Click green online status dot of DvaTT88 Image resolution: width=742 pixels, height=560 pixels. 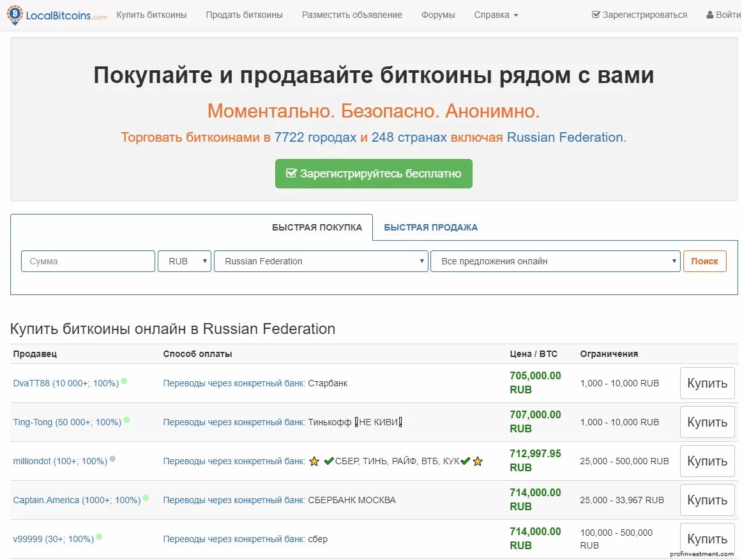(124, 381)
